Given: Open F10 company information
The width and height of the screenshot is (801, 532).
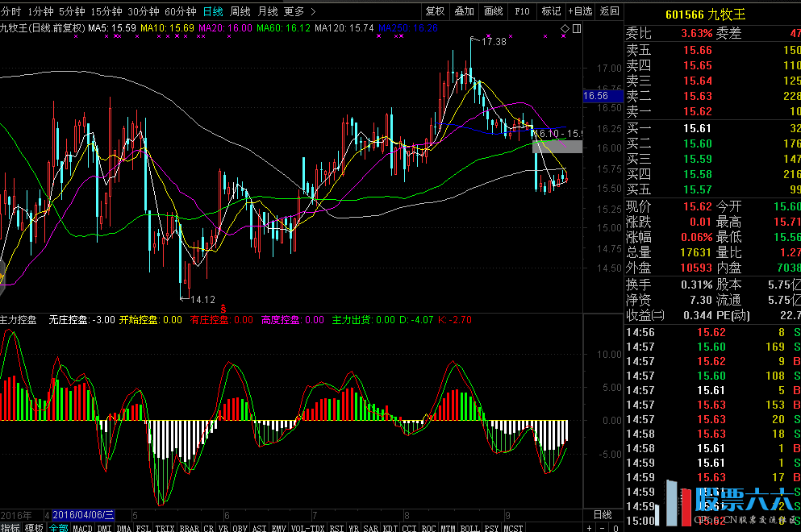Looking at the screenshot, I should pos(522,11).
